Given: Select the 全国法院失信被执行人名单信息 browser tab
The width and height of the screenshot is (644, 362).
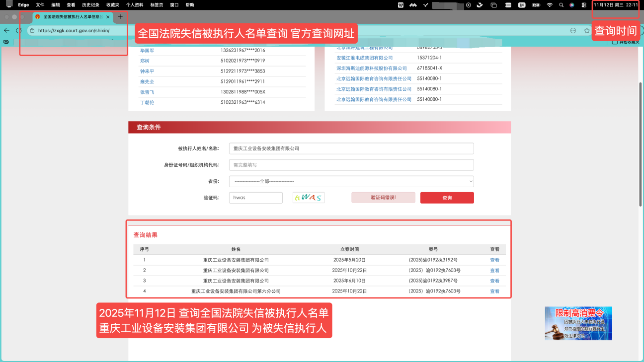Looking at the screenshot, I should 73,17.
